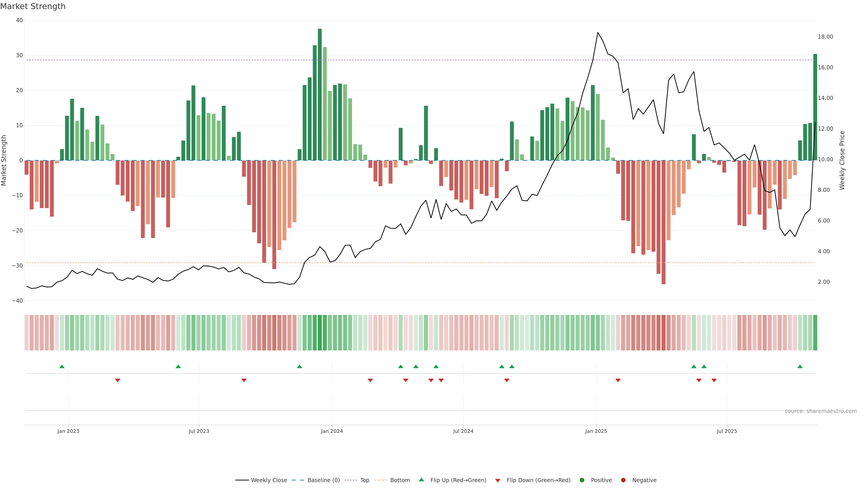Select the Flip Up marker just before Jan 2023
The image size is (868, 488).
click(x=62, y=366)
